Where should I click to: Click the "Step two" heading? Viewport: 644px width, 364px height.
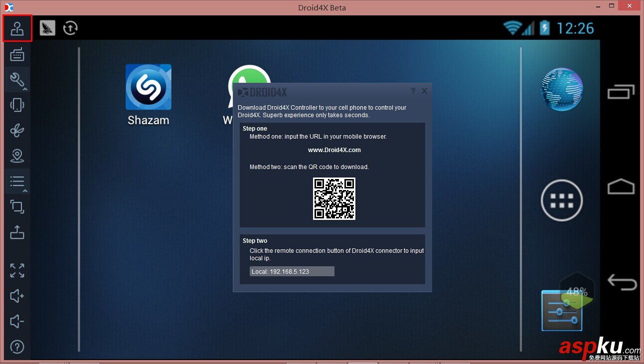coord(255,241)
